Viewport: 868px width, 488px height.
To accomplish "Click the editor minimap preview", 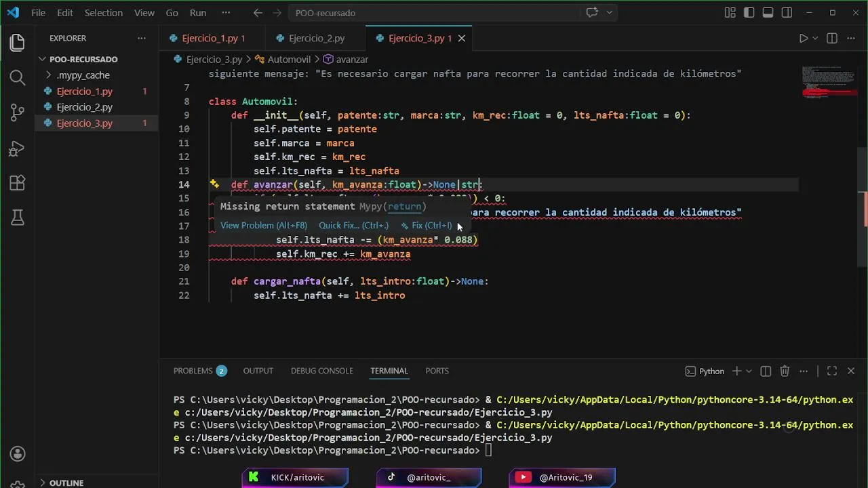I will (828, 81).
